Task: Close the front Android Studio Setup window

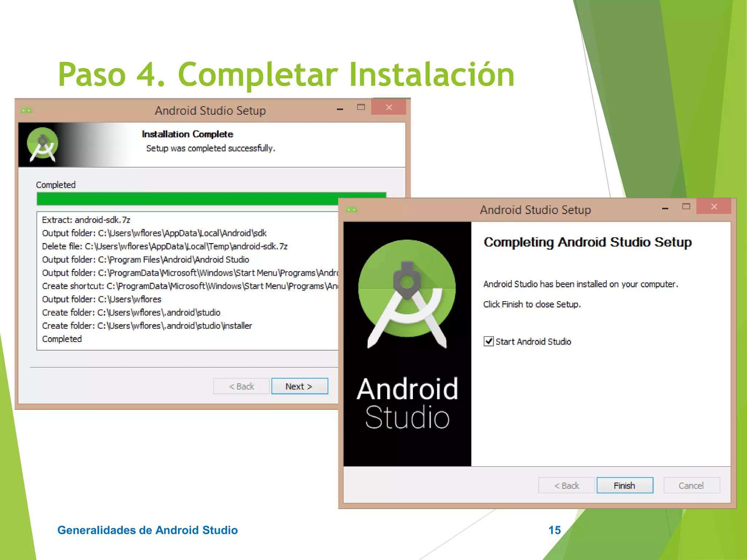Action: 714,206
